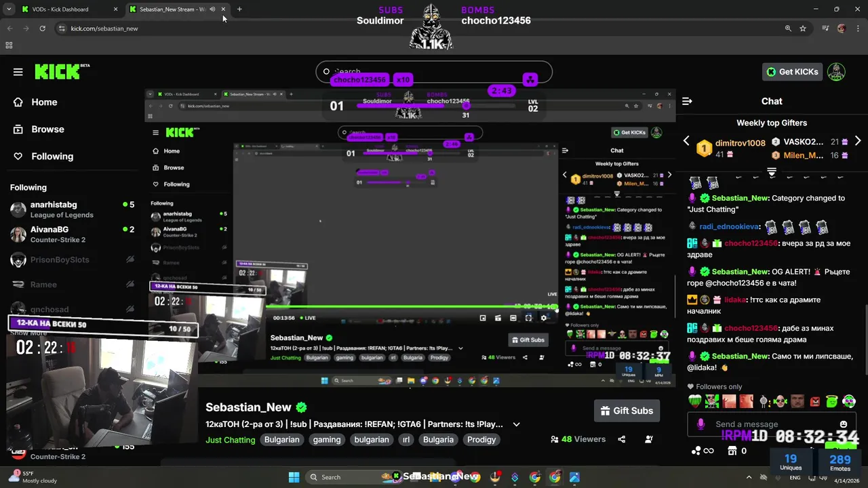Expand the stream title chevron
868x488 pixels.
pos(516,424)
